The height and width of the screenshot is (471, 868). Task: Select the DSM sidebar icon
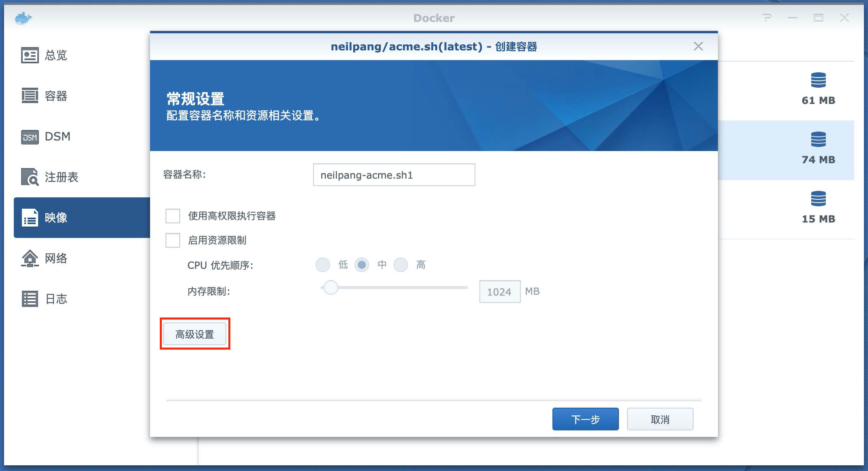30,137
